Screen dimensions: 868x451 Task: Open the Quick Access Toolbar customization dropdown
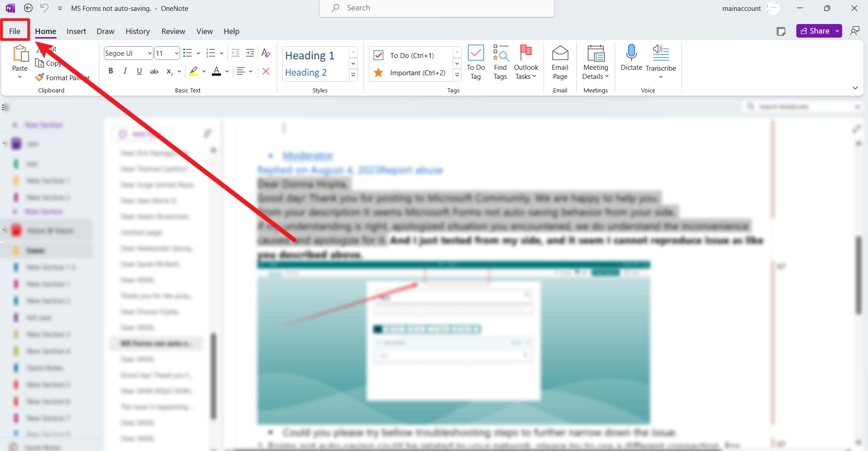(x=60, y=9)
